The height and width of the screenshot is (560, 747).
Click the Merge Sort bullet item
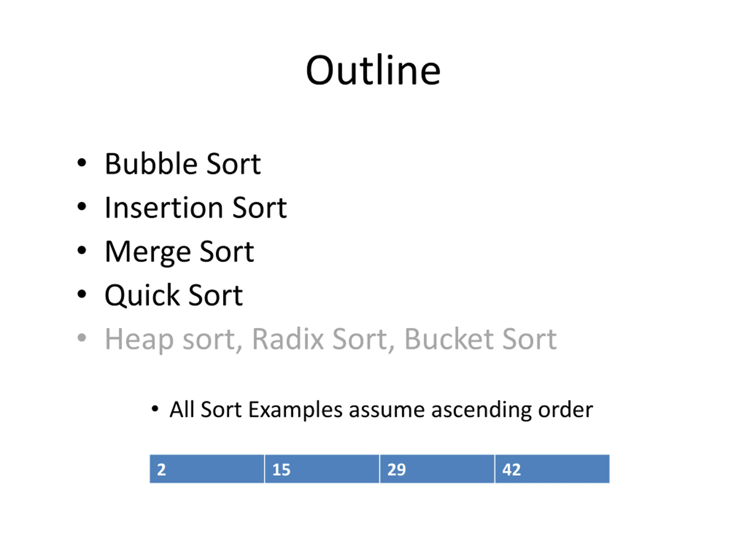(179, 252)
